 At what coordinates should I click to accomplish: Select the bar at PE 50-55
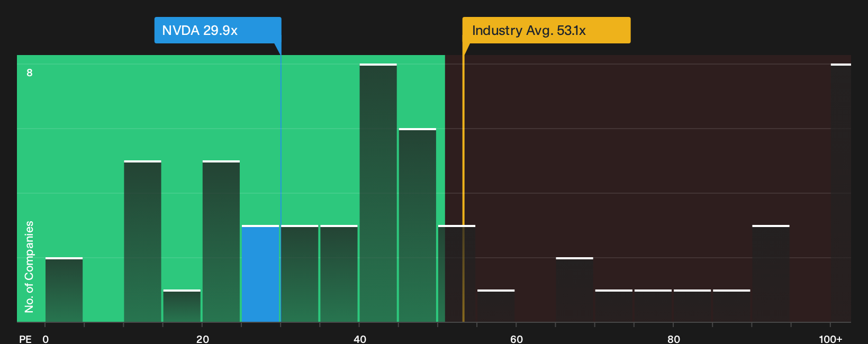click(x=457, y=274)
